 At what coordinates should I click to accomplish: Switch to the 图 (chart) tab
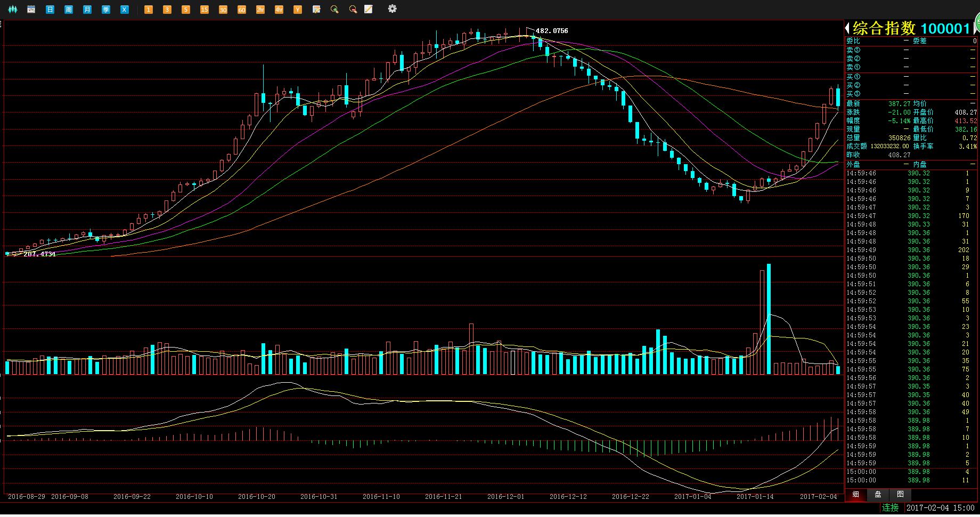[x=900, y=494]
